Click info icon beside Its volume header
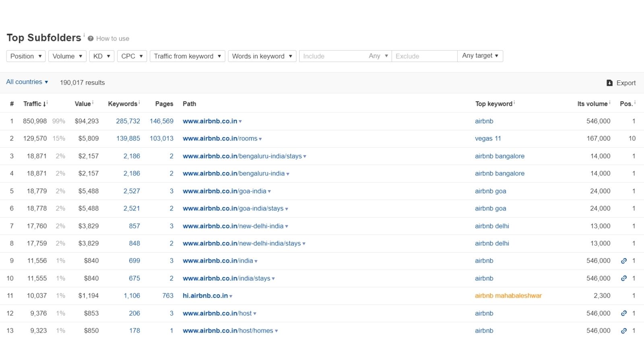The width and height of the screenshot is (644, 362). click(x=610, y=102)
